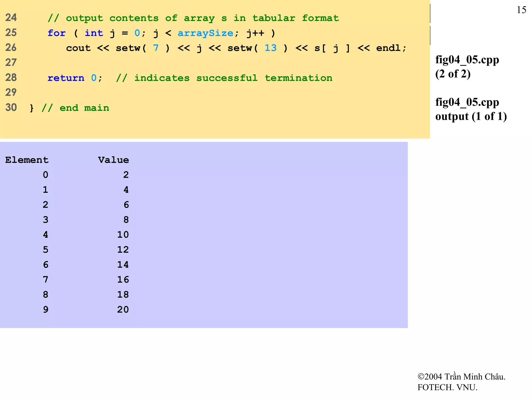Viewport: 532px width, 399px height.
Task: Click value 10 in output table
Action: tap(123, 235)
